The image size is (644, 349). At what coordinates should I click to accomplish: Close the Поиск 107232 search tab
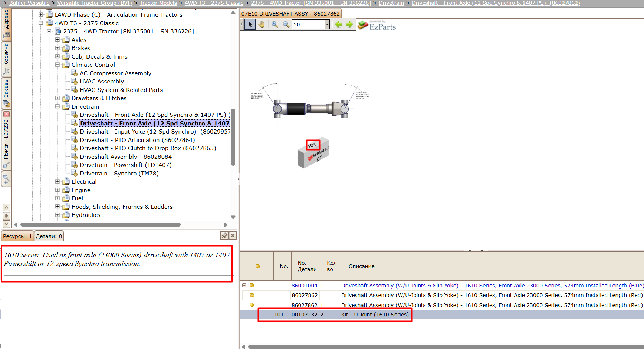point(6,114)
